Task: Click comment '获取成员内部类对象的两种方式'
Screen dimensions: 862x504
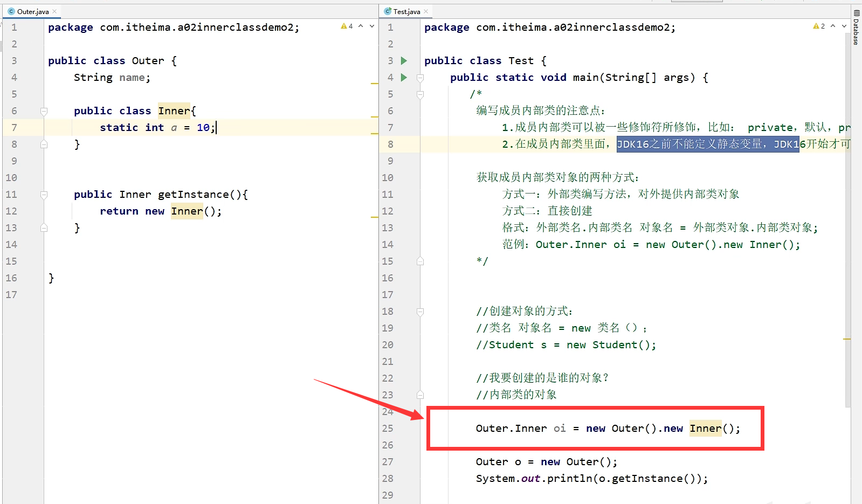Action: (557, 178)
